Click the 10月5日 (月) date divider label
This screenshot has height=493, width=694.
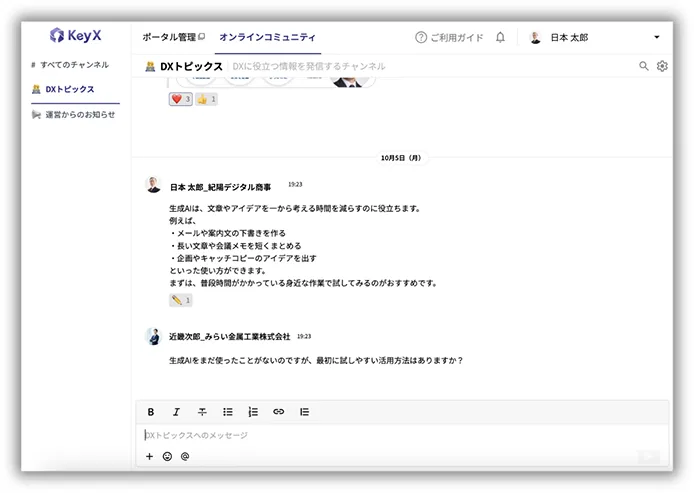[401, 158]
